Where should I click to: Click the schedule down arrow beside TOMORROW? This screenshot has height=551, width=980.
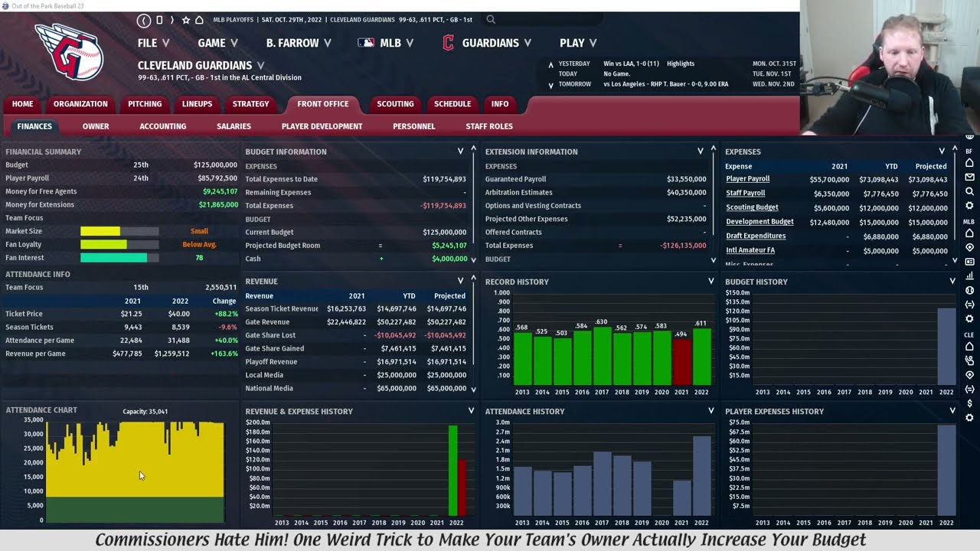point(550,85)
